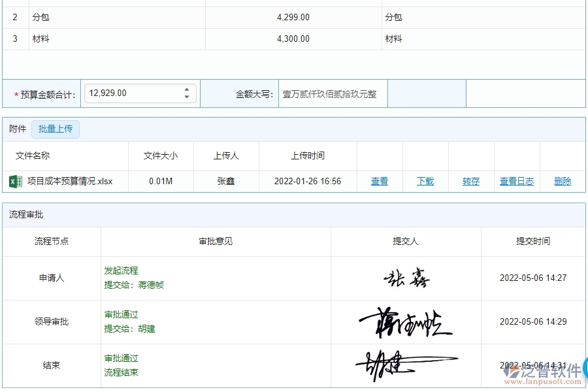Click 批量上传 to batch upload files
This screenshot has width=588, height=392.
pyautogui.click(x=56, y=129)
